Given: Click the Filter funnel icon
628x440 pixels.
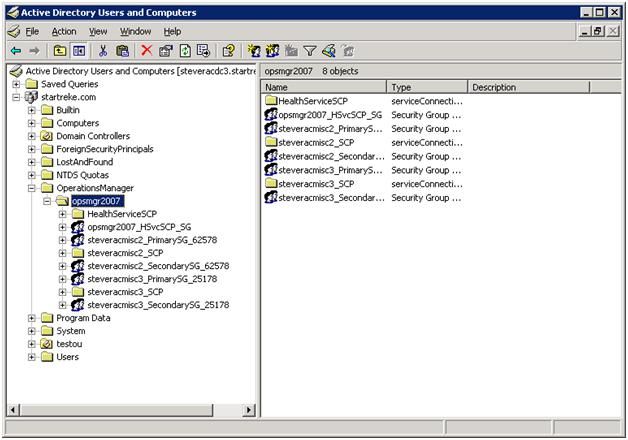Looking at the screenshot, I should 310,51.
